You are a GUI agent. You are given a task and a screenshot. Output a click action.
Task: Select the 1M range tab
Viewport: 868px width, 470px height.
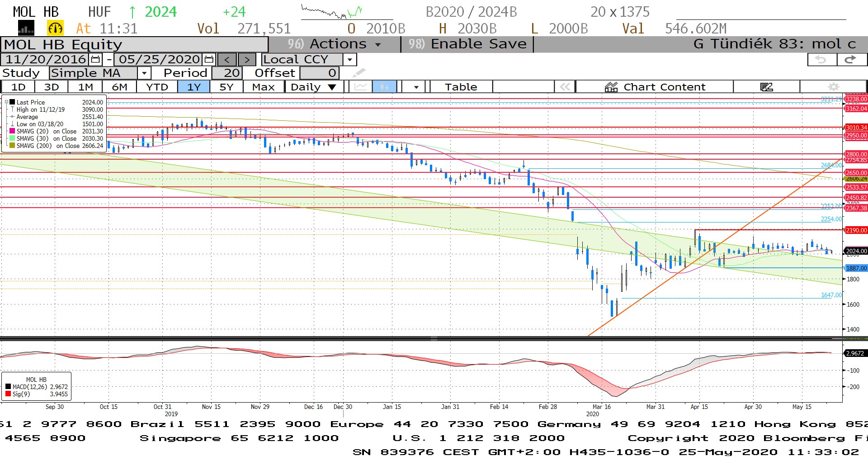85,87
